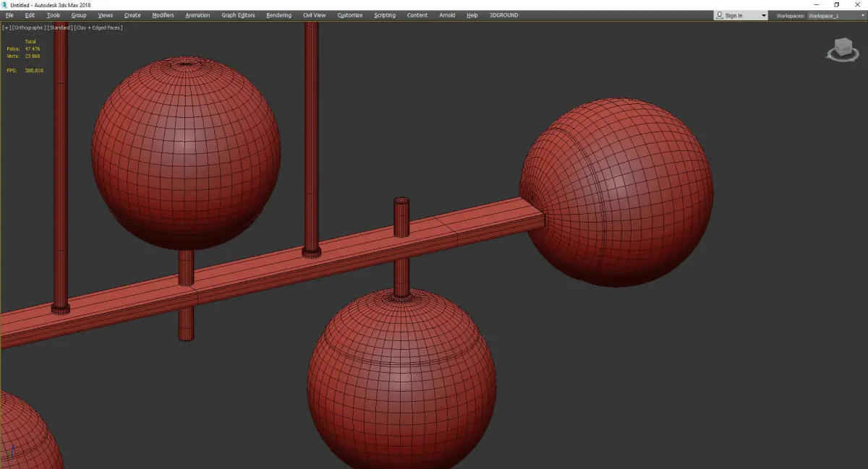The image size is (868, 469).
Task: Expand the Sign In dropdown arrow
Action: click(763, 15)
